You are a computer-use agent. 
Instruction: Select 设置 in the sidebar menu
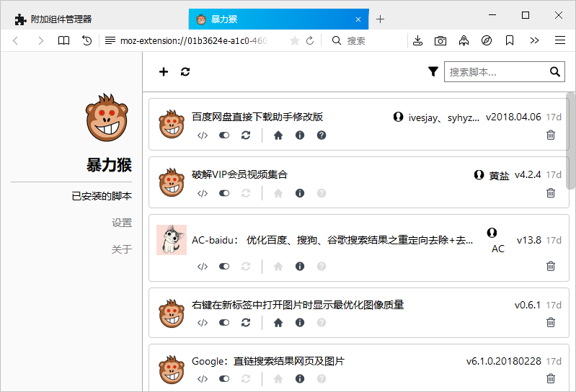(122, 223)
